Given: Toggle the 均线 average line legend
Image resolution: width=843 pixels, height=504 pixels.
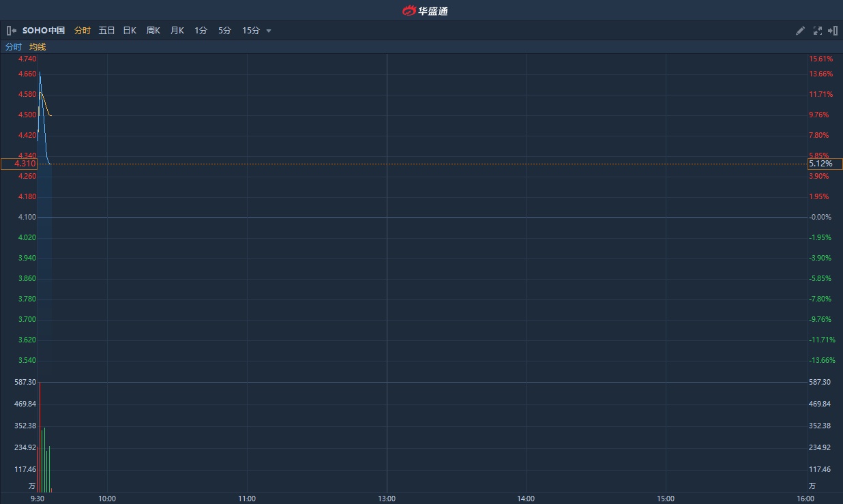Looking at the screenshot, I should tap(38, 47).
